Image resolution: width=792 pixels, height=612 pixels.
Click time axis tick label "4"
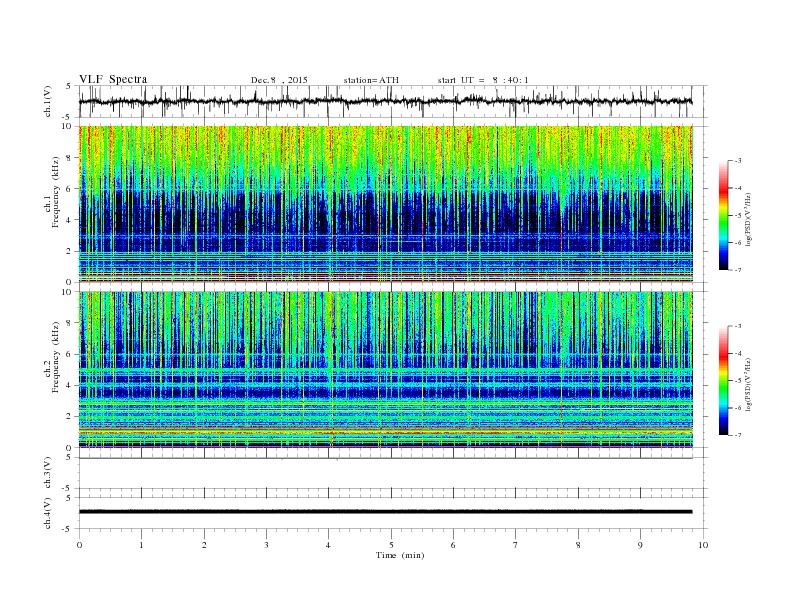click(x=329, y=545)
